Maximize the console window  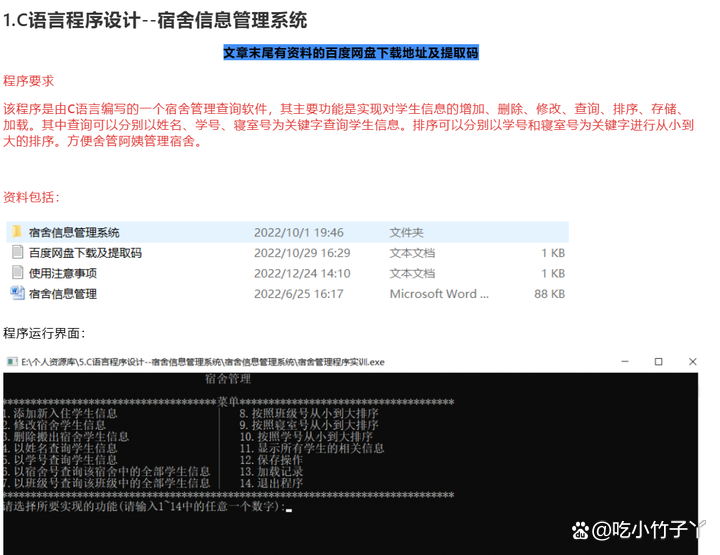click(658, 362)
